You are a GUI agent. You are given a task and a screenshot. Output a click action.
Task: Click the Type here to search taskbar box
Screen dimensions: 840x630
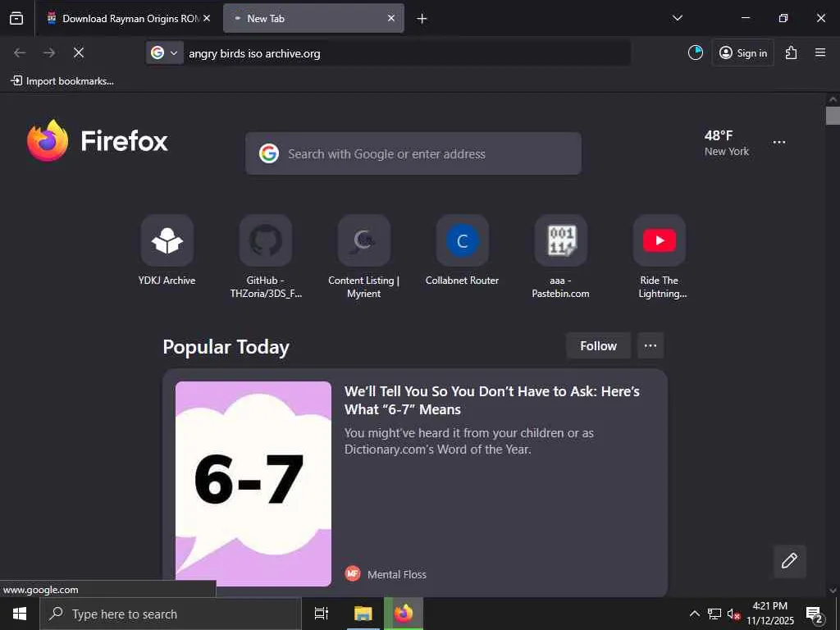(x=171, y=614)
